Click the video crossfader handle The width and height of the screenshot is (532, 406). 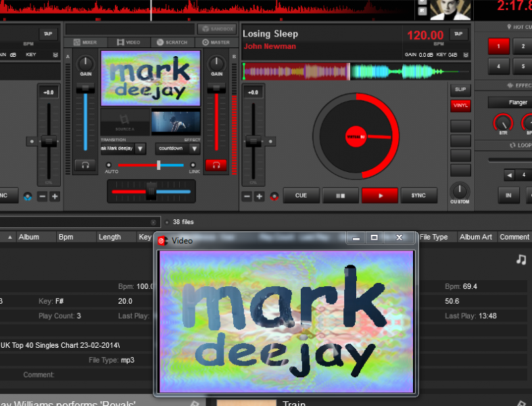click(x=158, y=165)
